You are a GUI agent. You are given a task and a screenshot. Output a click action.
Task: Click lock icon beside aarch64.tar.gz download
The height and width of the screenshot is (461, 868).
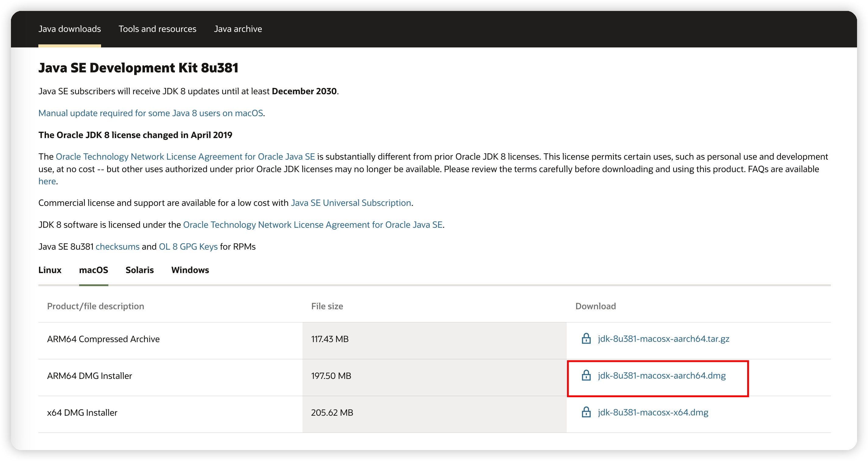(x=586, y=338)
